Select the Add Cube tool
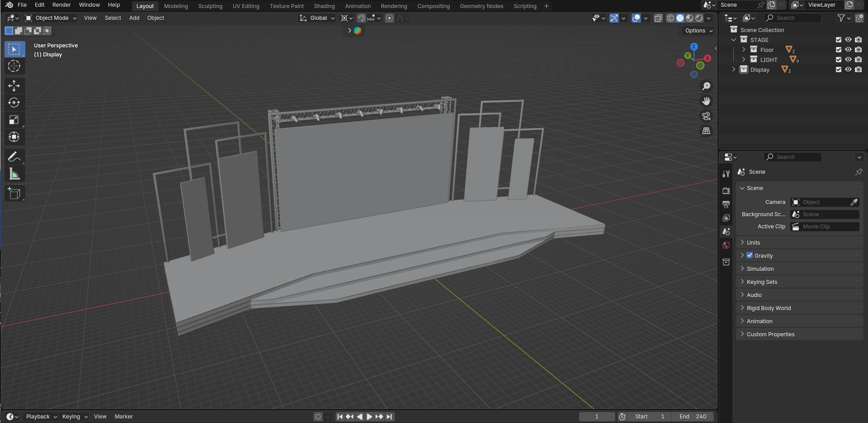Image resolution: width=868 pixels, height=423 pixels. tap(14, 193)
